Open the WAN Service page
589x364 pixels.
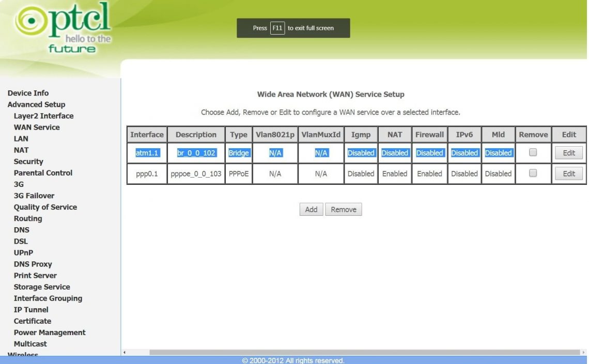coord(36,127)
